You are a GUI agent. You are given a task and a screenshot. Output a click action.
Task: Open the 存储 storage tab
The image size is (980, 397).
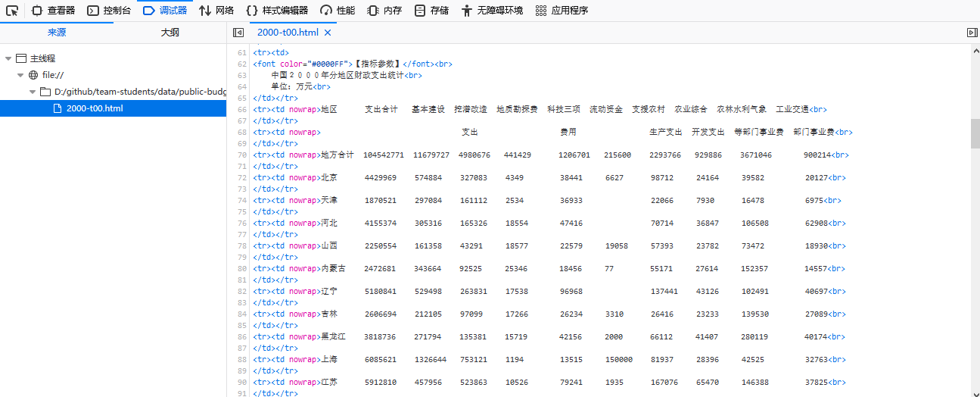point(431,11)
